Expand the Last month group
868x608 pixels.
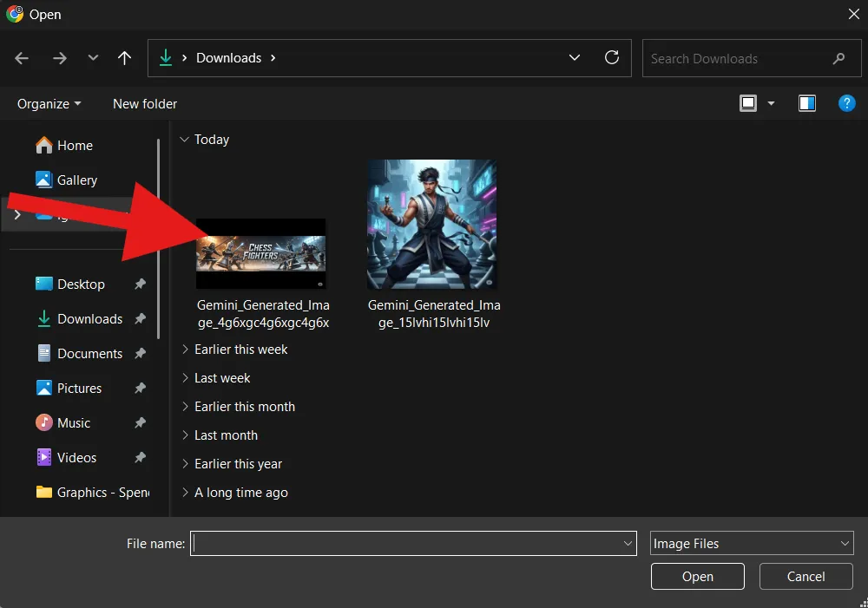(185, 435)
